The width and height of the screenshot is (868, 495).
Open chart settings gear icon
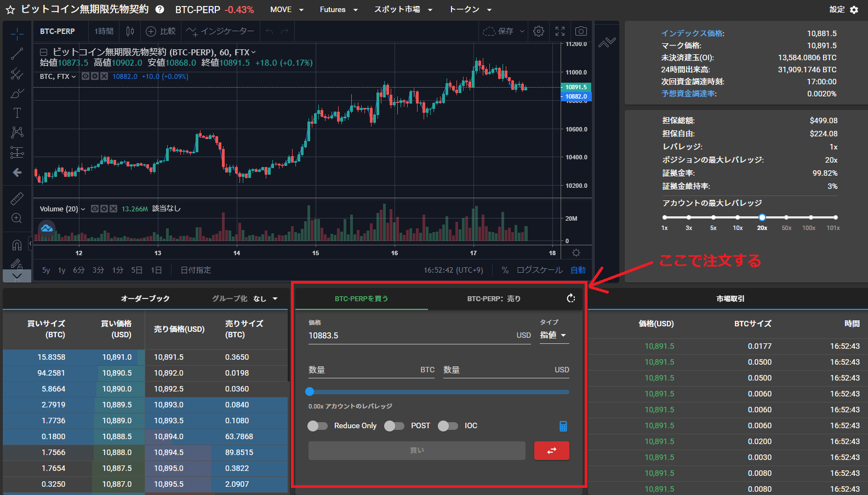click(539, 31)
